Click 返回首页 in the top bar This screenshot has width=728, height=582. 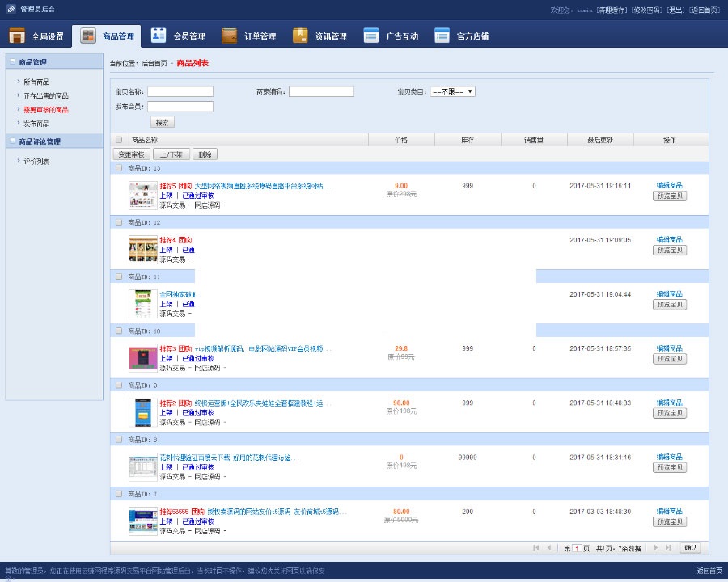[x=705, y=11]
